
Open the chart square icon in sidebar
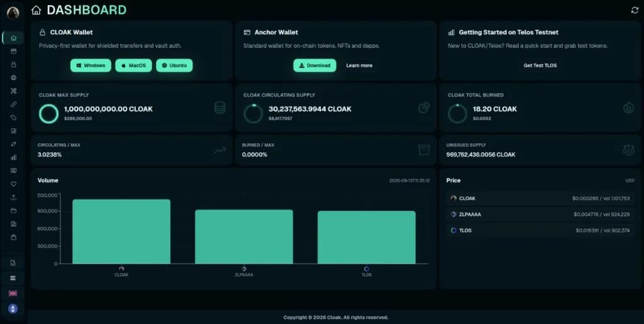pos(13,131)
